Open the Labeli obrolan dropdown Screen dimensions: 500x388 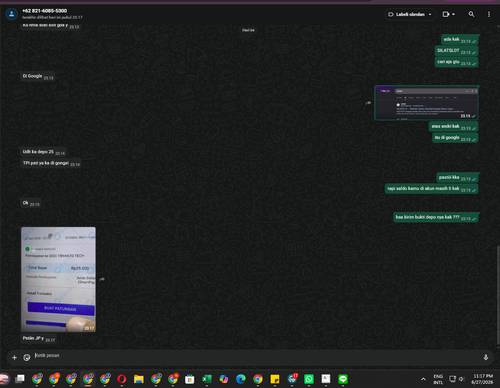[x=410, y=14]
